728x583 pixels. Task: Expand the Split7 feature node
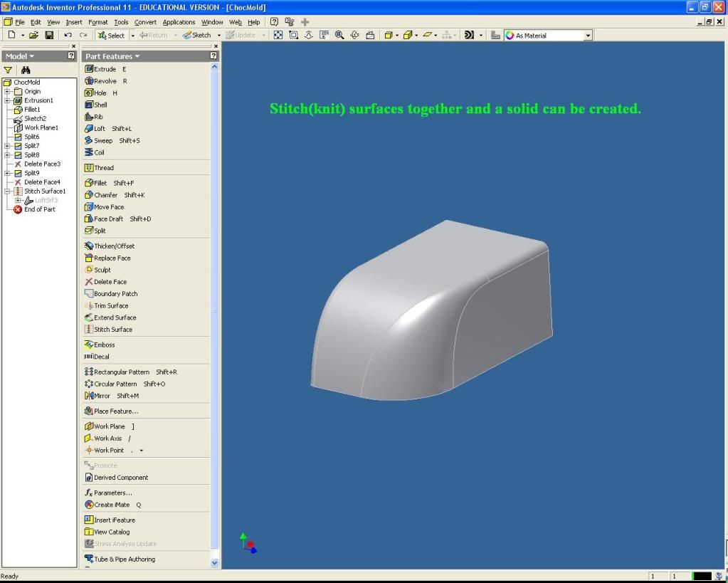click(x=7, y=146)
